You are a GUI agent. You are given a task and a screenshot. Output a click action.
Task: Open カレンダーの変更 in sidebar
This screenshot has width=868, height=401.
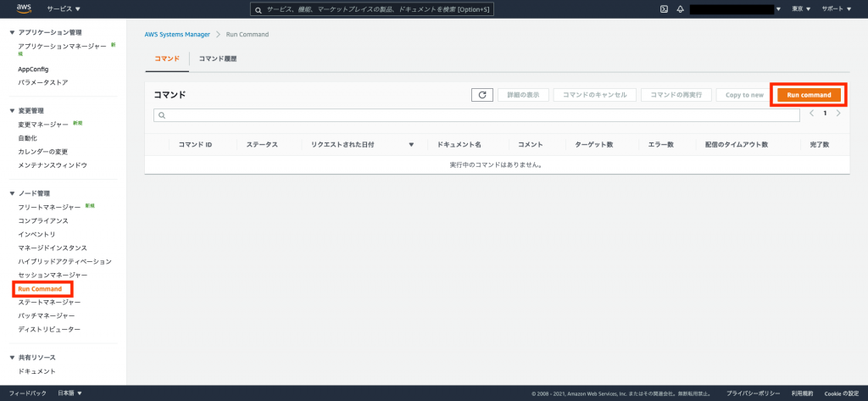43,152
